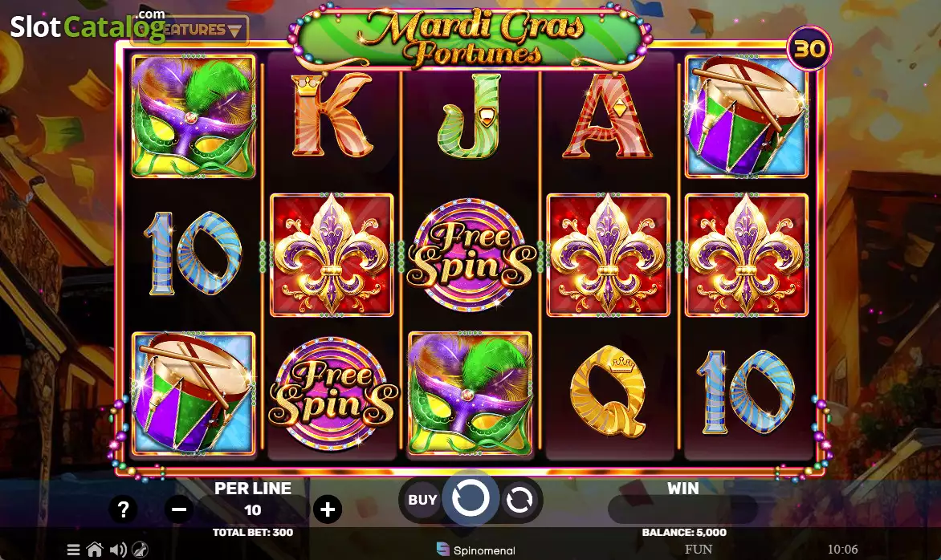The height and width of the screenshot is (560, 941).
Task: Start autoplay with the circular arrows icon
Action: [519, 500]
